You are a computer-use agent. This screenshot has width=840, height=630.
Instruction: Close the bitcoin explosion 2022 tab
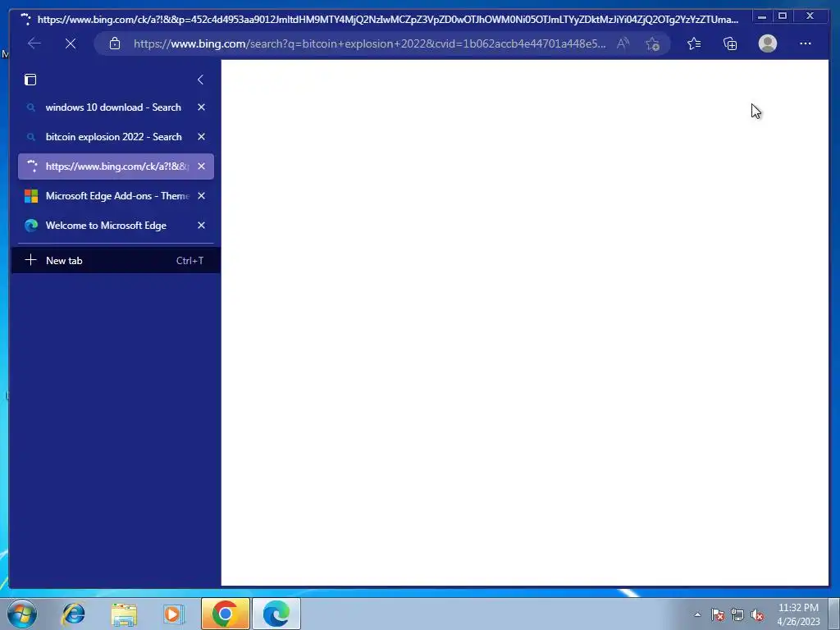coord(202,137)
